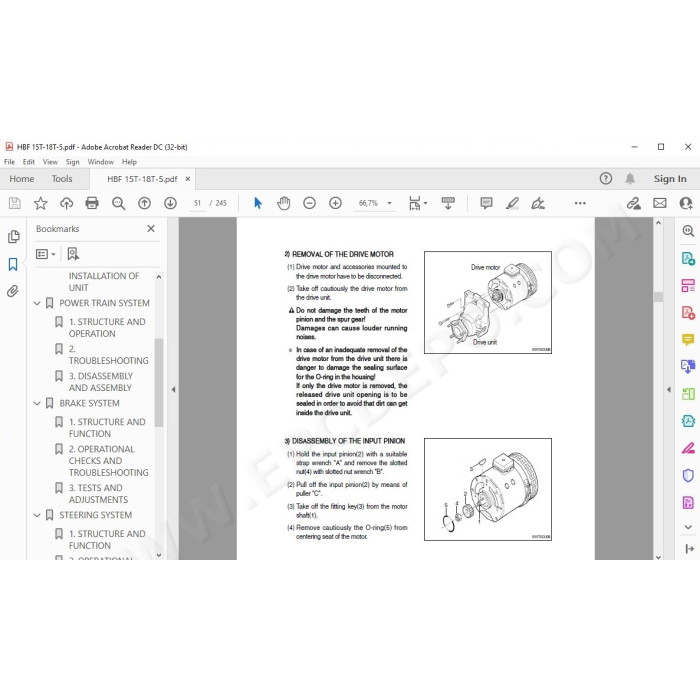
Task: Open the Sign document pen icon
Action: pos(538,204)
